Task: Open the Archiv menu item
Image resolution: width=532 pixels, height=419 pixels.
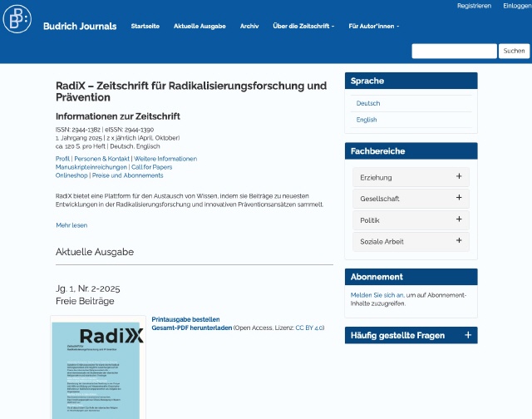Action: pyautogui.click(x=249, y=27)
